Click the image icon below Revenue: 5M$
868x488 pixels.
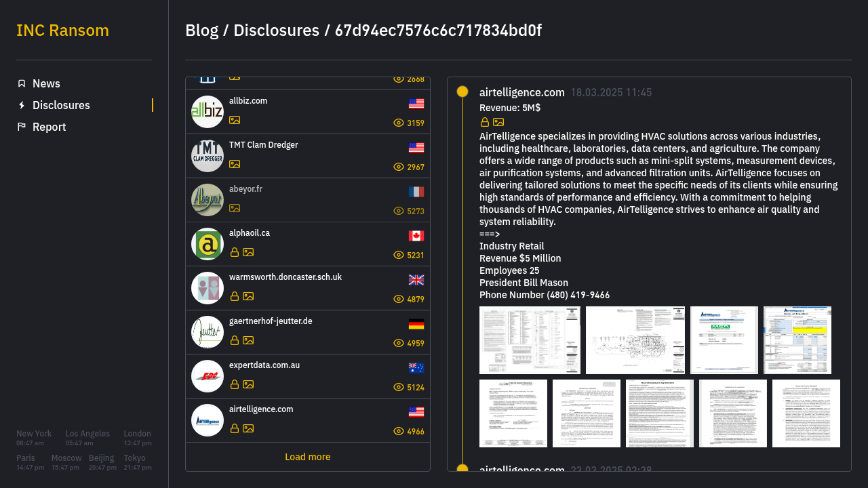(x=498, y=122)
